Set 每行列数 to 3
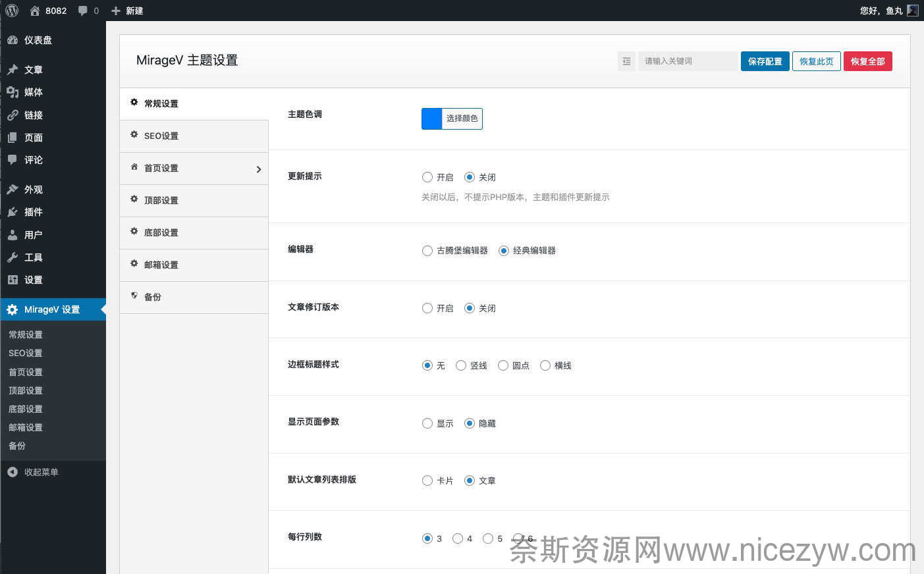The image size is (924, 574). click(x=427, y=538)
